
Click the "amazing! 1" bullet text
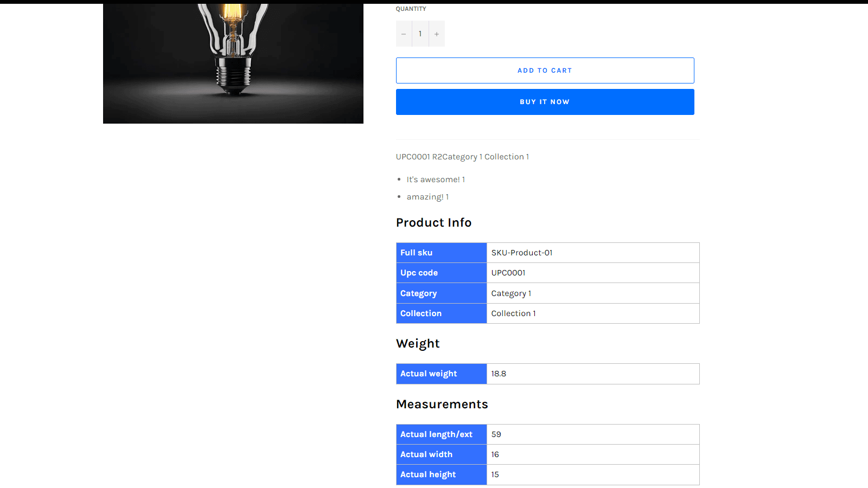pos(427,197)
